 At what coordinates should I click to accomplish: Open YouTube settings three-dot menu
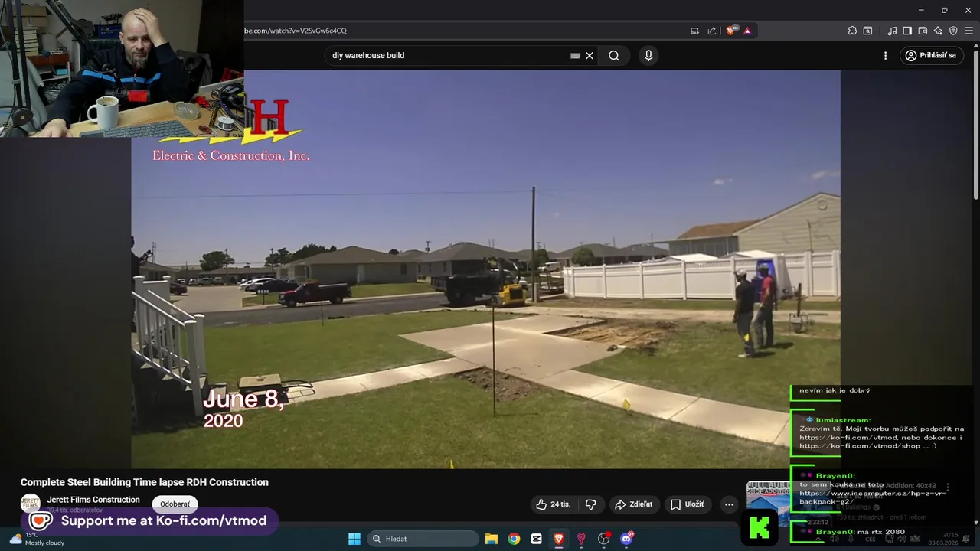pyautogui.click(x=885, y=55)
